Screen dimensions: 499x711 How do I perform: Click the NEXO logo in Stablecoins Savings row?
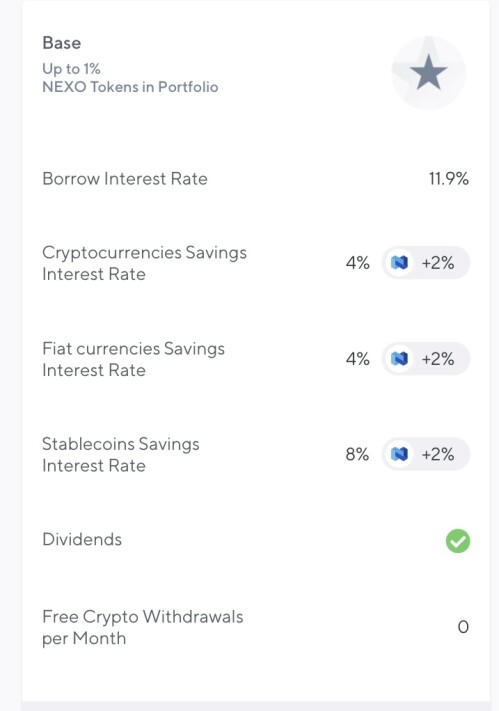(x=399, y=454)
